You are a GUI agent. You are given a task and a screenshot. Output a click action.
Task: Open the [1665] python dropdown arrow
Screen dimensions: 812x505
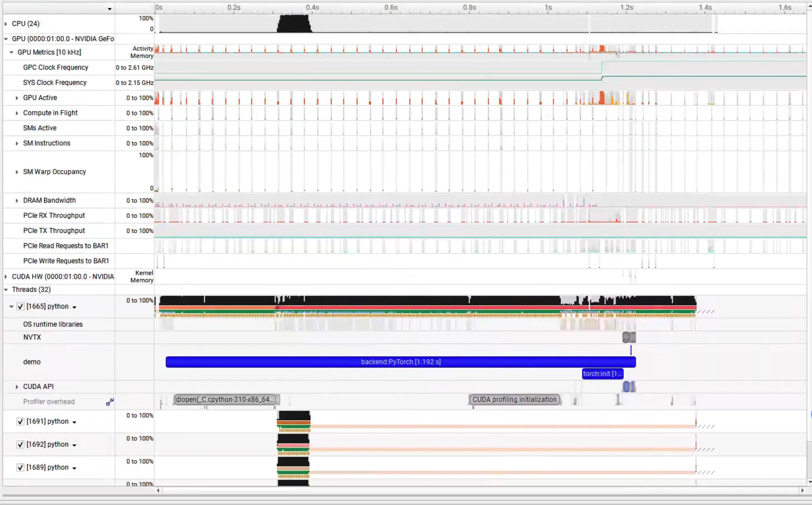74,307
